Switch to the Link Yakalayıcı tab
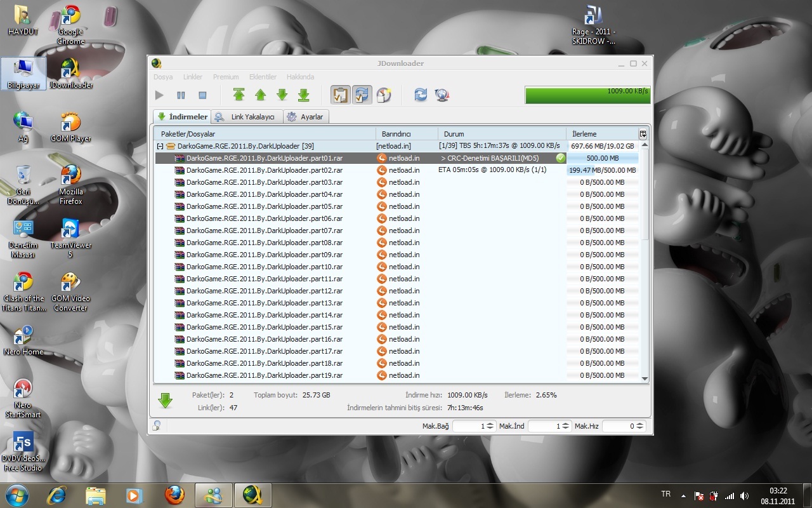Screen dimensions: 812x508 click(247, 117)
